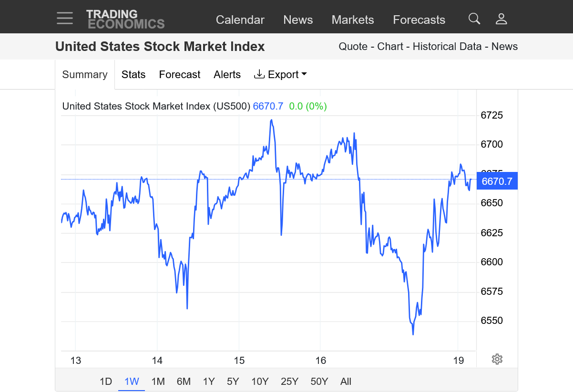Go to Calendar in top navigation

[240, 20]
